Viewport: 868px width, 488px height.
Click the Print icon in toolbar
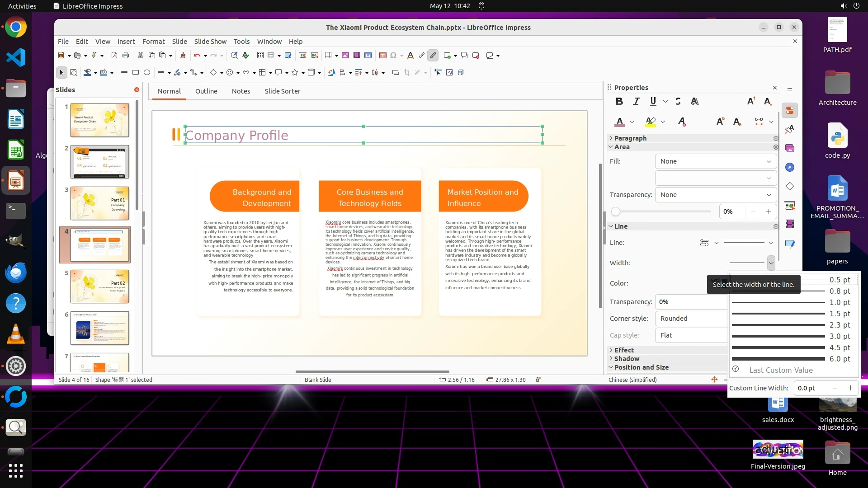tap(126, 55)
